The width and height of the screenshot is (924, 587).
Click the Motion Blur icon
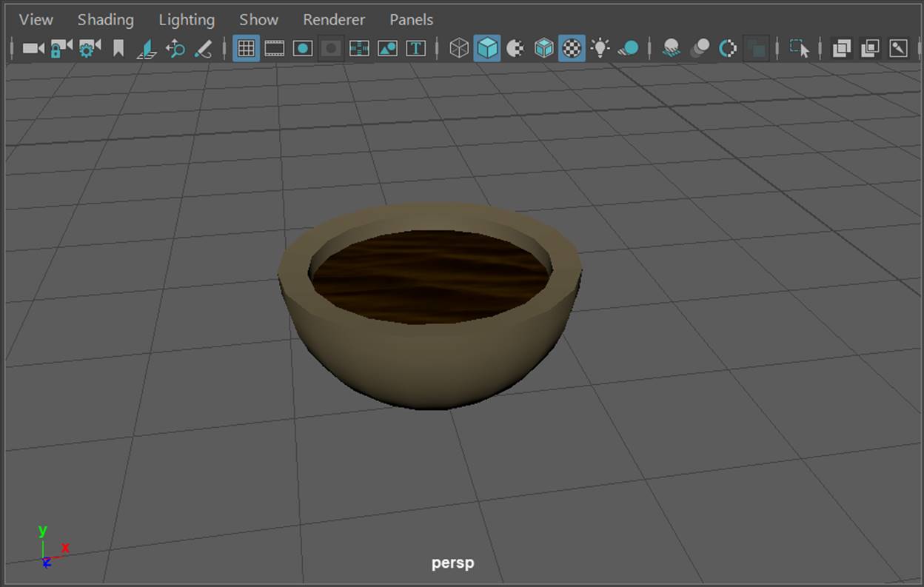click(x=700, y=49)
